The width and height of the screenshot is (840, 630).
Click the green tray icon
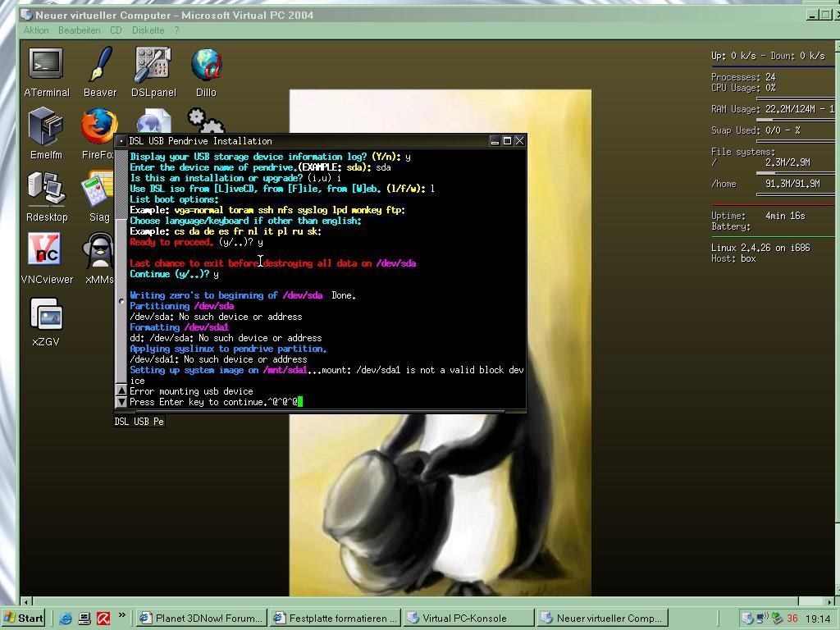(777, 619)
